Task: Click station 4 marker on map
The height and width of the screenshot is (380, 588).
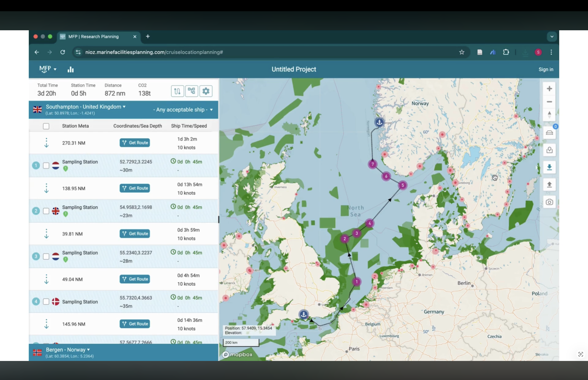Action: tap(369, 223)
